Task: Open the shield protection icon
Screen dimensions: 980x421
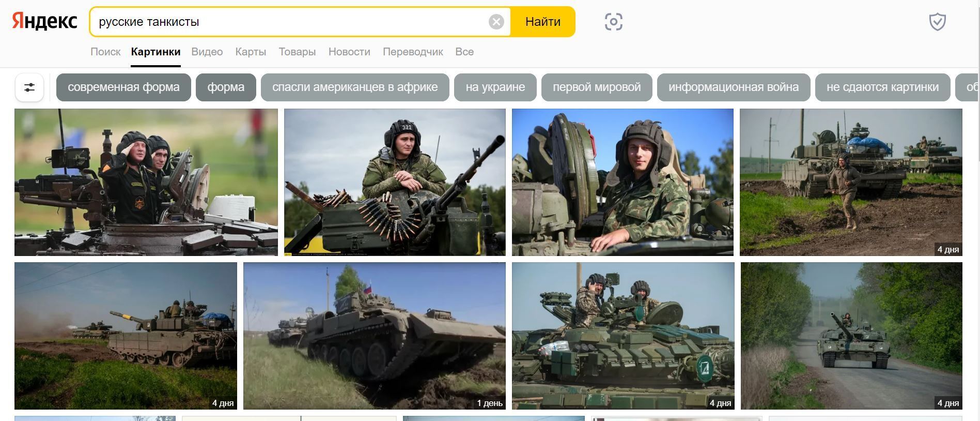Action: coord(937,22)
